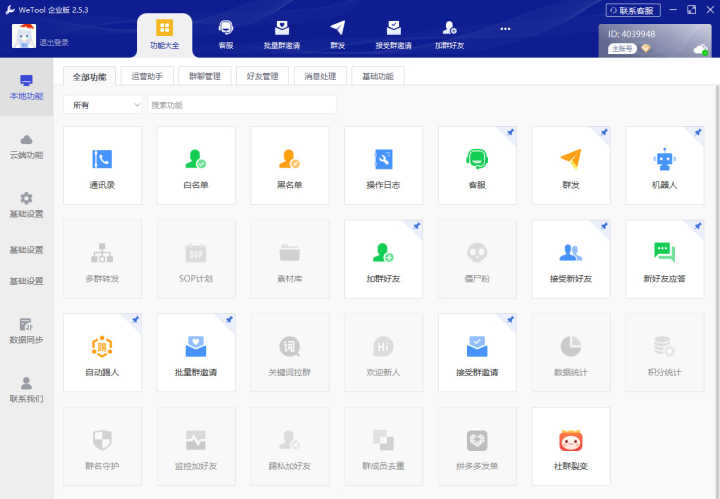Expand the 所有 filter dropdown
This screenshot has height=499, width=720.
pos(104,105)
